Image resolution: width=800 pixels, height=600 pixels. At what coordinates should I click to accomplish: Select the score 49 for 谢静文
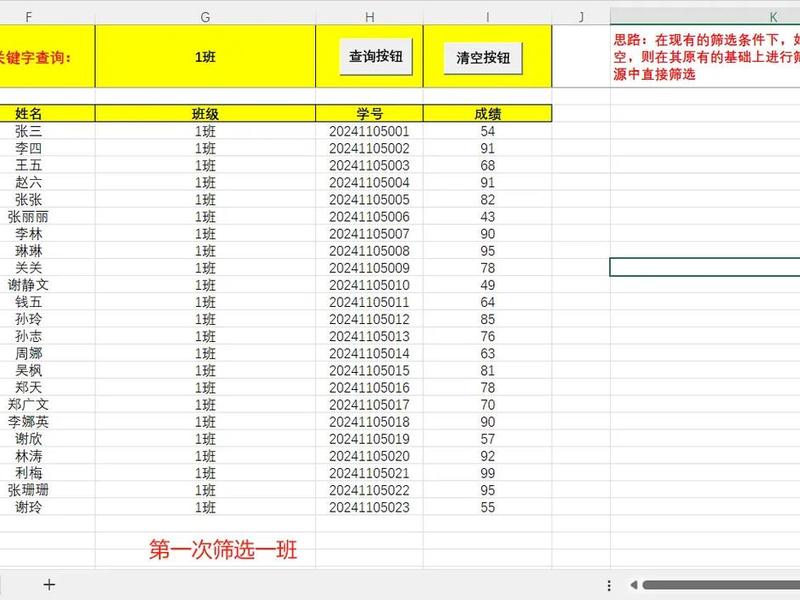(x=487, y=285)
